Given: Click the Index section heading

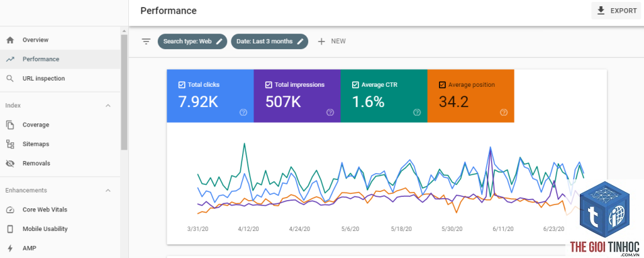Looking at the screenshot, I should point(13,106).
